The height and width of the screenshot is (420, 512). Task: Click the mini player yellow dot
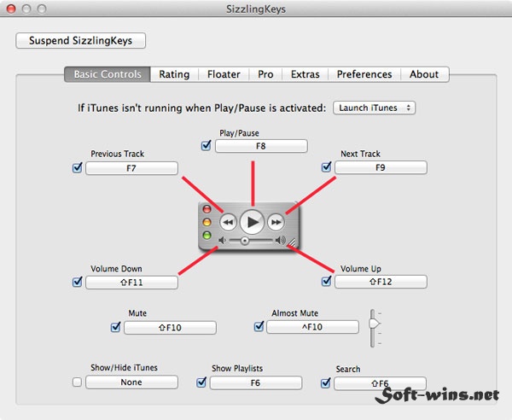point(207,222)
